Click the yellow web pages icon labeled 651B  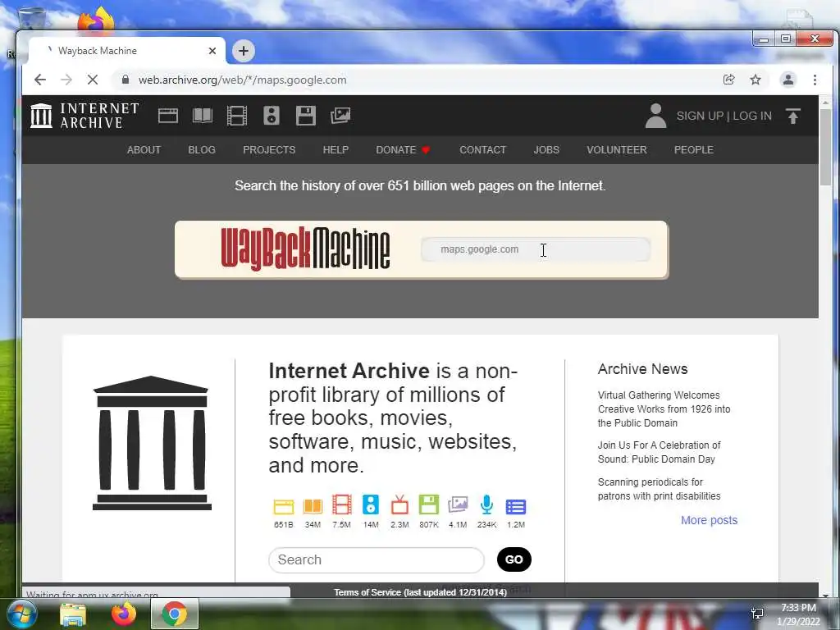pyautogui.click(x=283, y=506)
